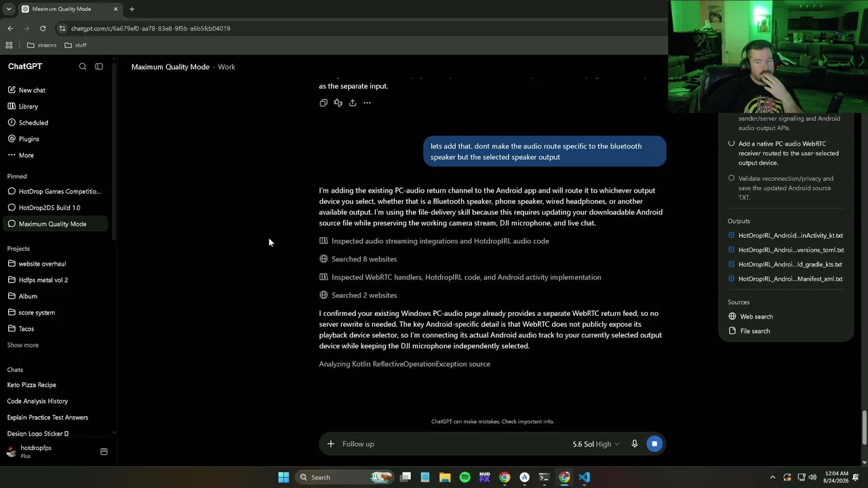
Task: Open the Work label in the header
Action: 226,67
